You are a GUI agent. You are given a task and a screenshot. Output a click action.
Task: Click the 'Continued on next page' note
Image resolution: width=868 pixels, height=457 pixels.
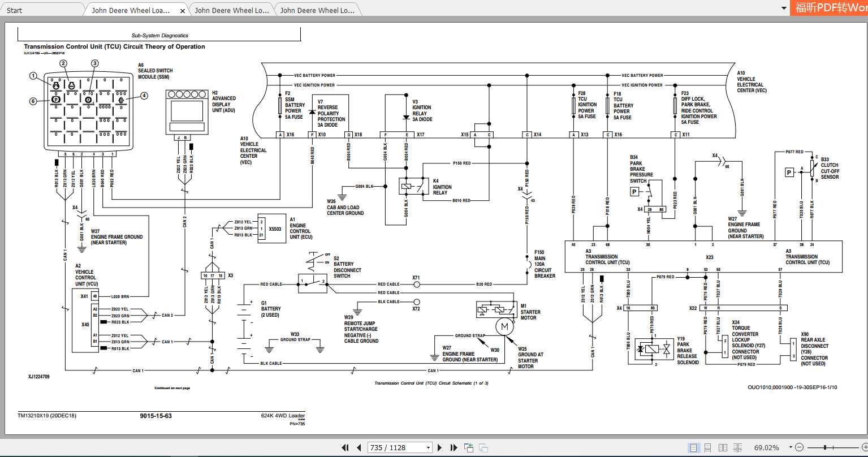point(172,388)
